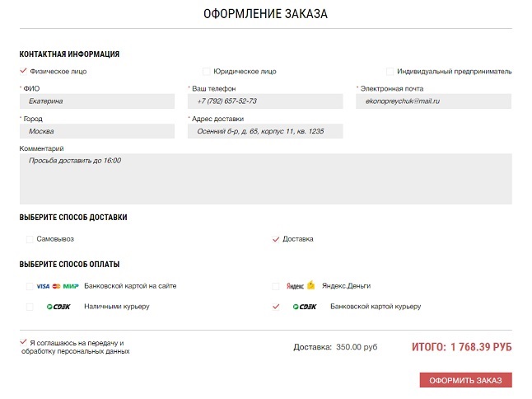The width and height of the screenshot is (532, 399).
Task: Choose Самовывоз delivery method
Action: pos(30,239)
